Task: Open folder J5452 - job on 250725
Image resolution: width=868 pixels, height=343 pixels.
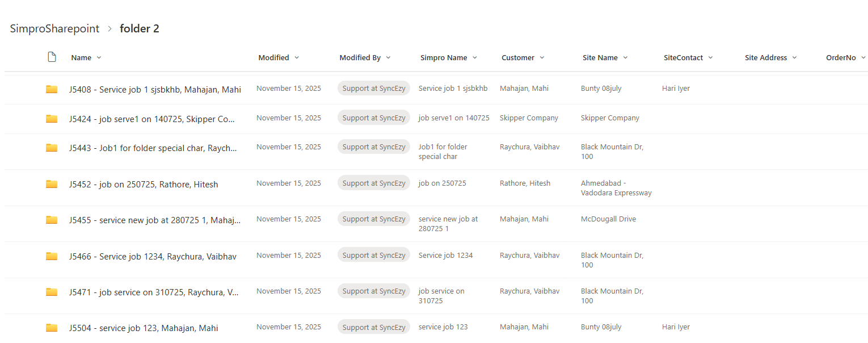Action: pyautogui.click(x=144, y=185)
